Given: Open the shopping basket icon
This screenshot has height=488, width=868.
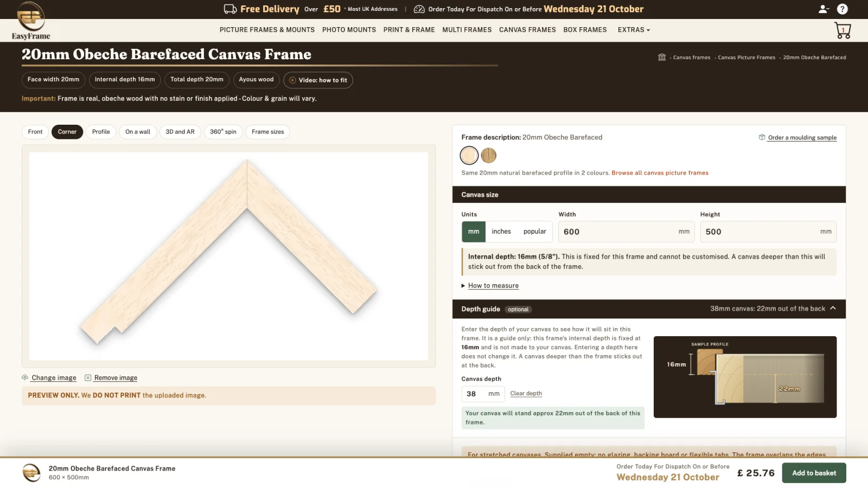Looking at the screenshot, I should (x=843, y=30).
